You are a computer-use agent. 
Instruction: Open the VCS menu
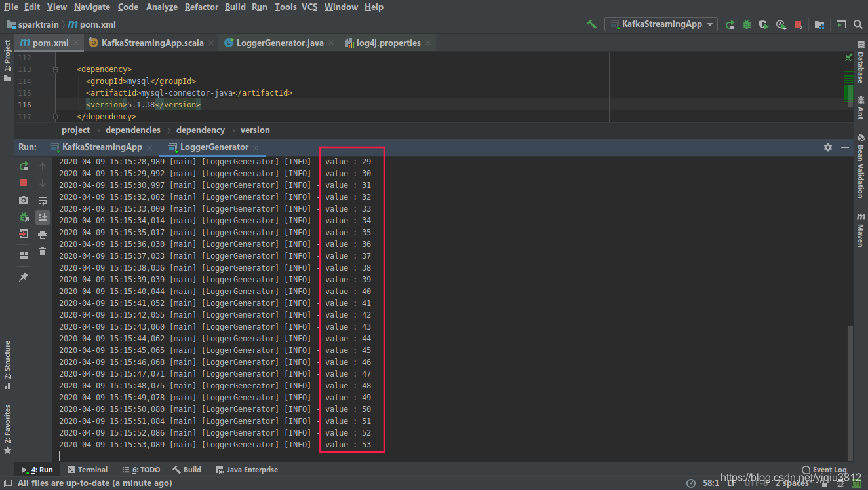(x=309, y=7)
